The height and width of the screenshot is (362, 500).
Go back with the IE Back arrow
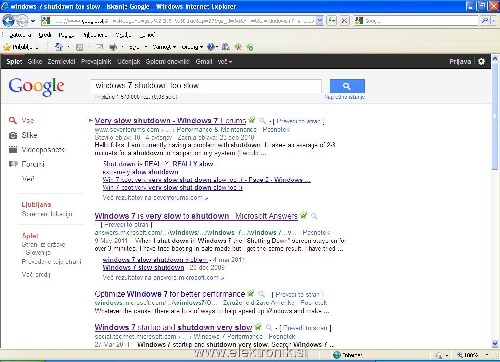[x=8, y=21]
